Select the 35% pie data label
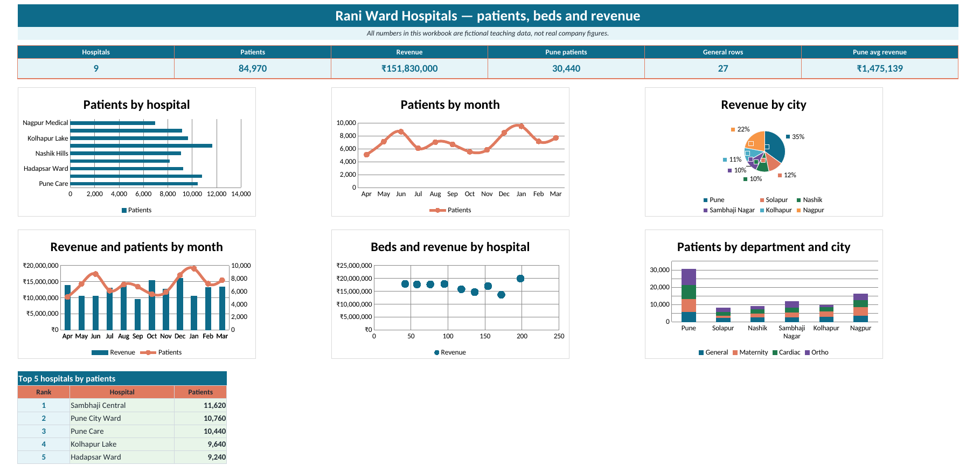Image resolution: width=980 pixels, height=472 pixels. tap(798, 137)
